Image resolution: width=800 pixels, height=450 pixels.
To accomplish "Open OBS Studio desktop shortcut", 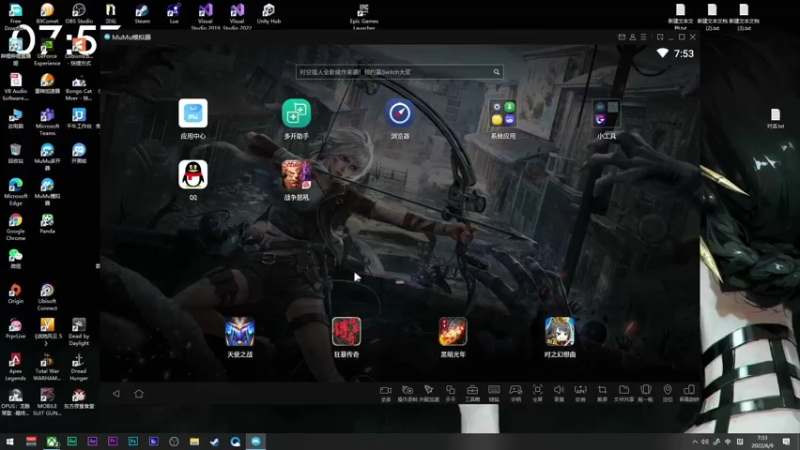I will coord(79,13).
